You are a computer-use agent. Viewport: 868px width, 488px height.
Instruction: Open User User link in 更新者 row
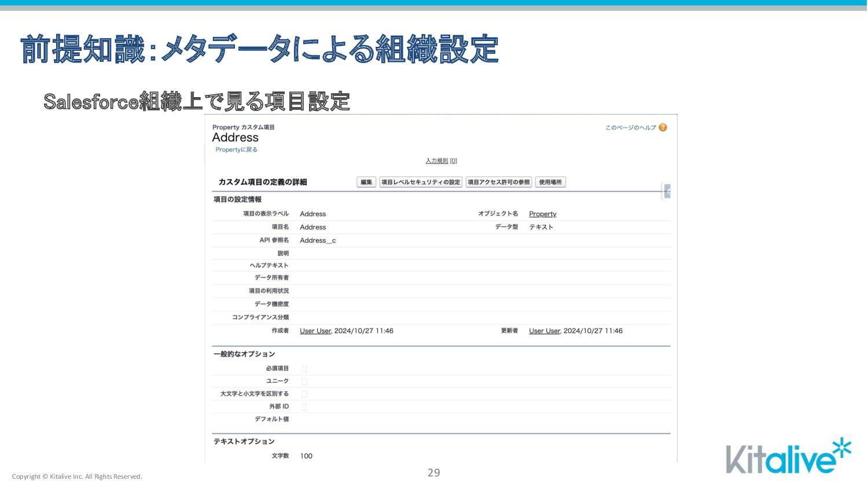pyautogui.click(x=545, y=331)
